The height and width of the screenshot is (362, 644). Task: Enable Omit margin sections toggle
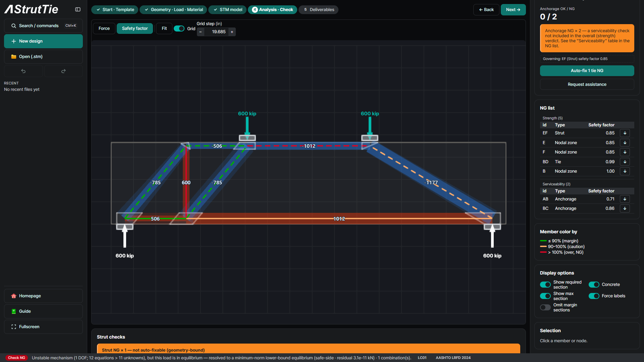pos(545,307)
